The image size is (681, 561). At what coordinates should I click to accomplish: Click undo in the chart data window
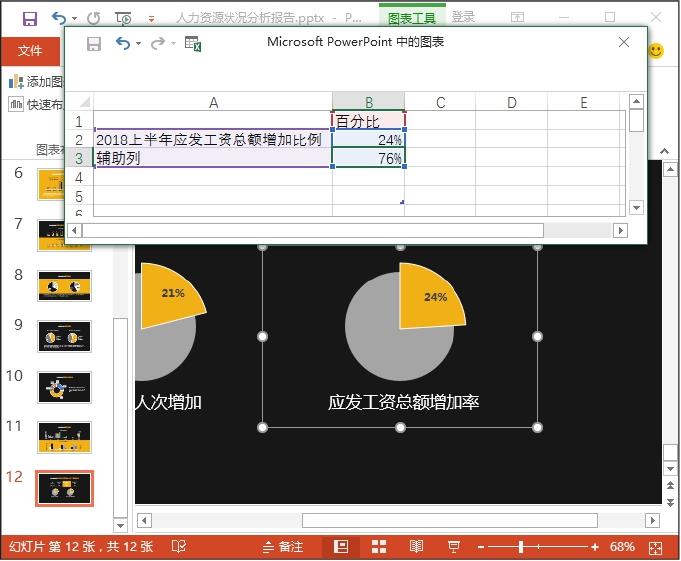pyautogui.click(x=123, y=43)
